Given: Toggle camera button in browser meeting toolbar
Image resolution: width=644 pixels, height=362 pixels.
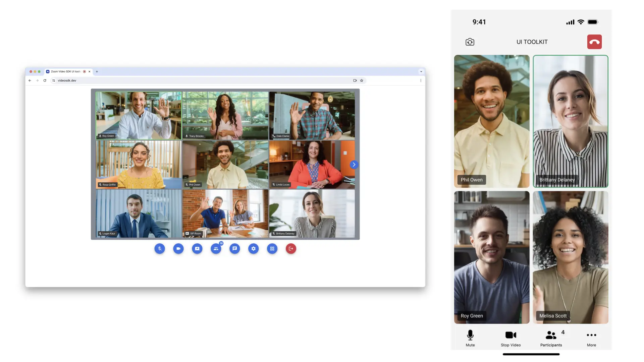Looking at the screenshot, I should 178,249.
